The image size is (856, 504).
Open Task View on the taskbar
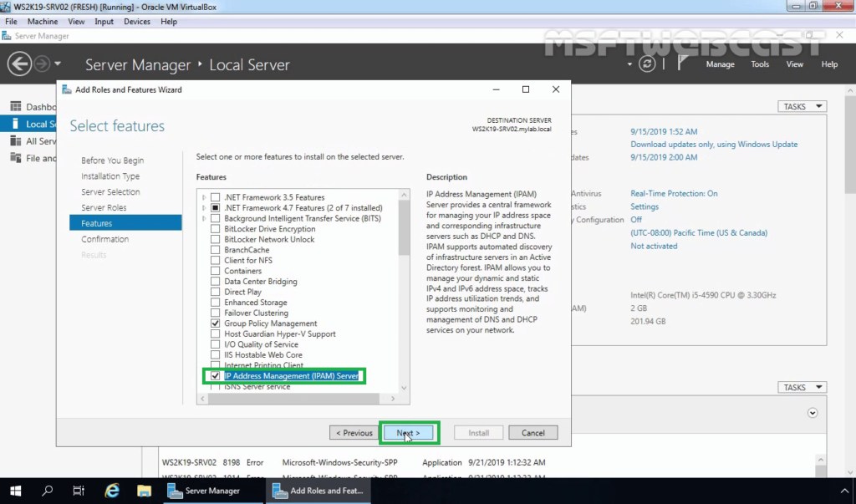(79, 491)
